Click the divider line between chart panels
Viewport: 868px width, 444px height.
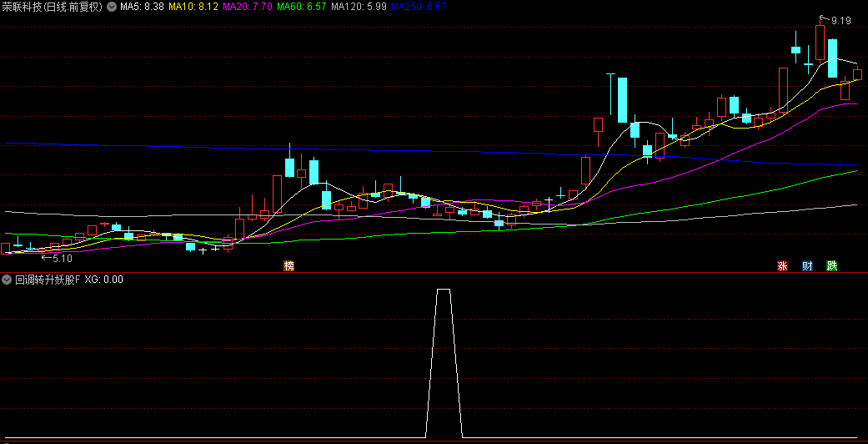click(434, 273)
